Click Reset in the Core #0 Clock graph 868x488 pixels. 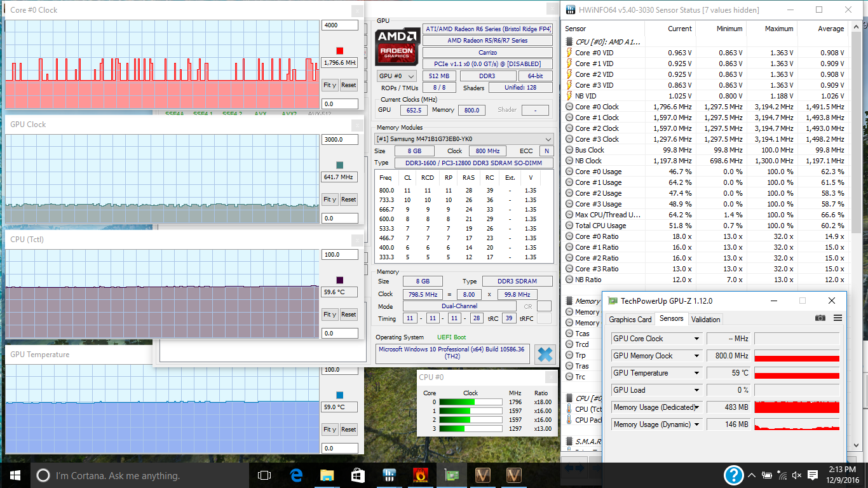tap(348, 85)
